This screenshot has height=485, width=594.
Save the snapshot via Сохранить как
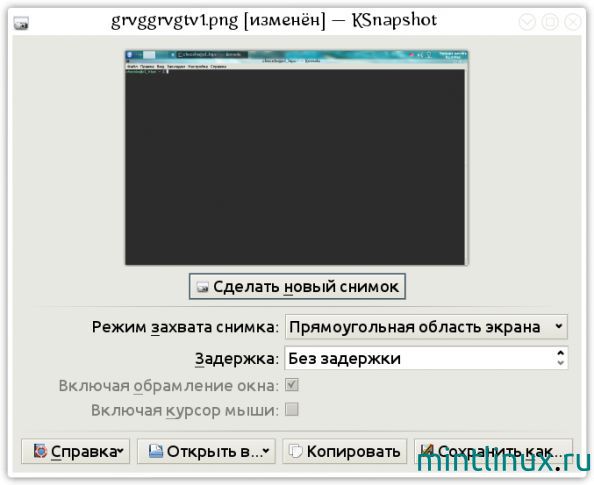(x=493, y=451)
